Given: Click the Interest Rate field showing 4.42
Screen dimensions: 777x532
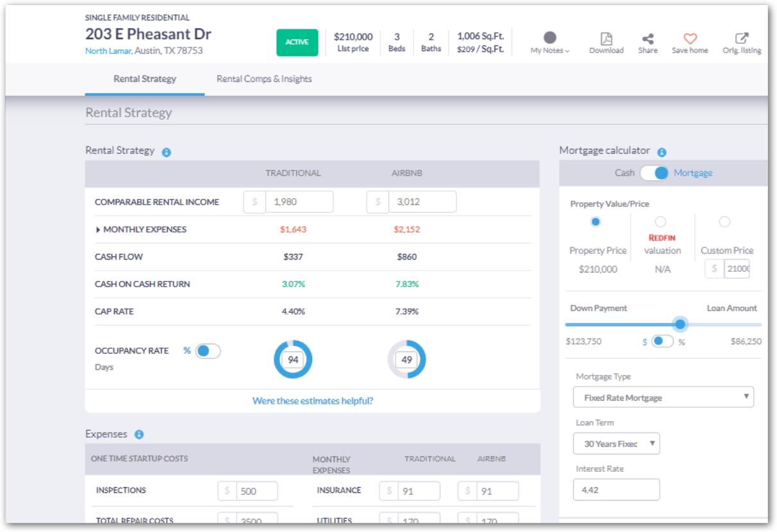Looking at the screenshot, I should click(x=616, y=490).
